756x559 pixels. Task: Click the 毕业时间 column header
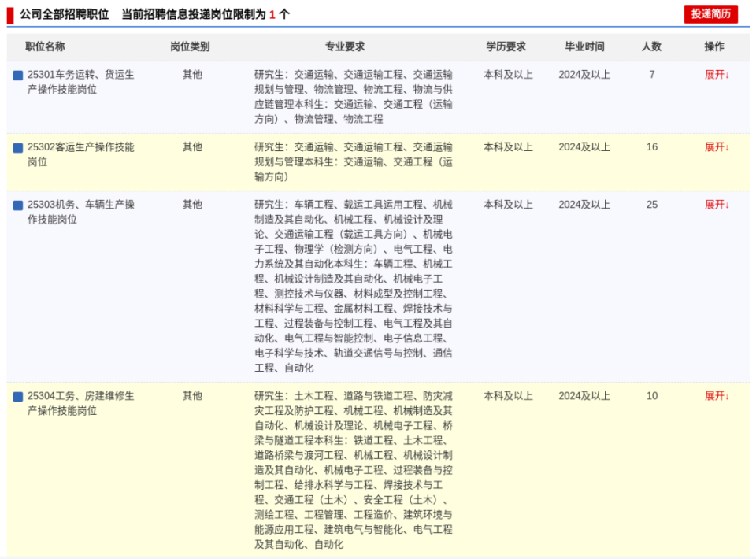[584, 46]
